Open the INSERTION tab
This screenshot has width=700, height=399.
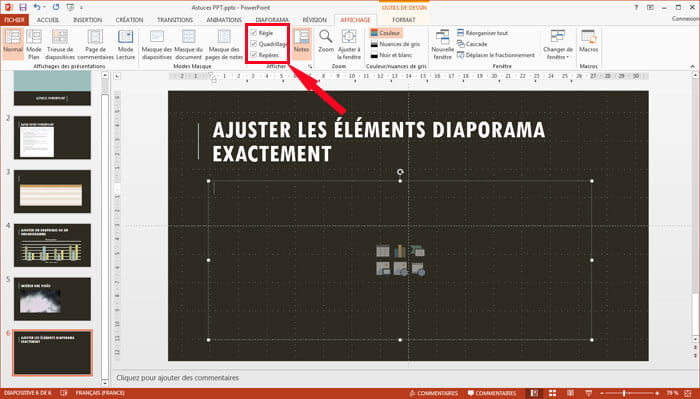88,20
